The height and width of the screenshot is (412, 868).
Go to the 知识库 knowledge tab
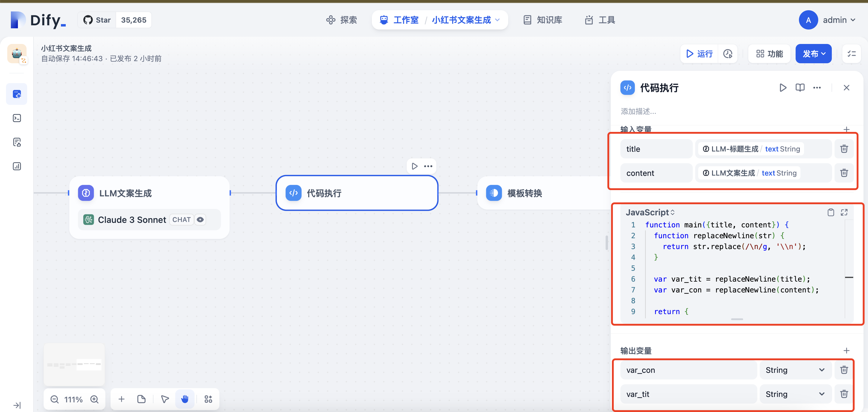(x=543, y=20)
